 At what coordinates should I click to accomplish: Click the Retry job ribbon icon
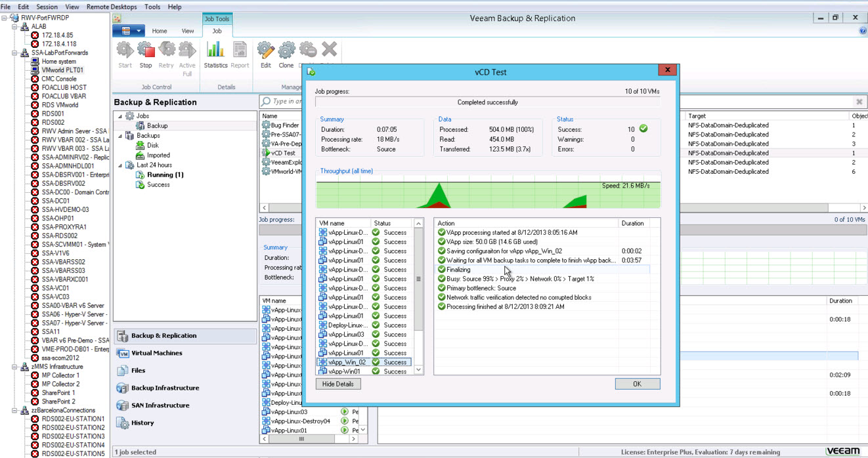(x=166, y=55)
